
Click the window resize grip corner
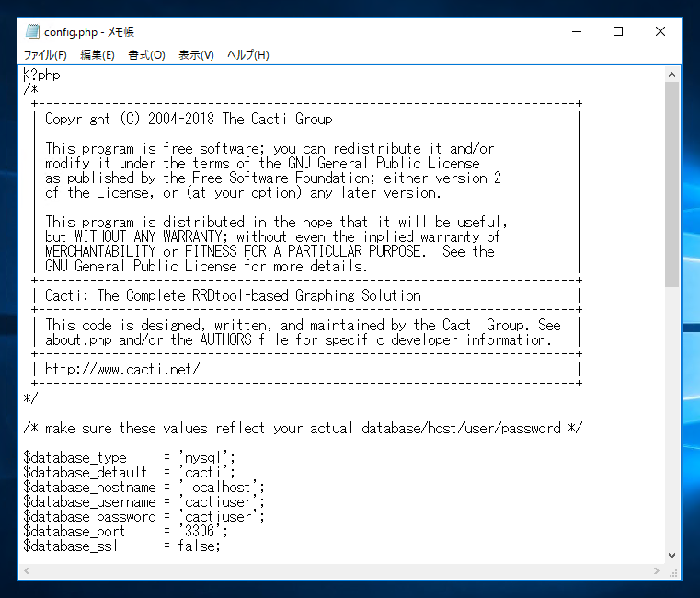pyautogui.click(x=673, y=572)
